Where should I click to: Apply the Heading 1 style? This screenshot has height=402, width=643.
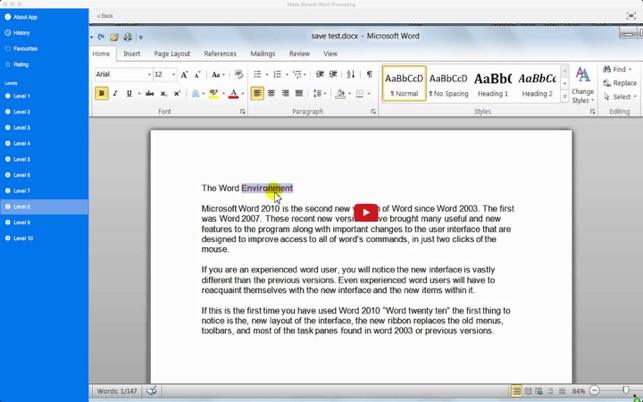pos(493,84)
